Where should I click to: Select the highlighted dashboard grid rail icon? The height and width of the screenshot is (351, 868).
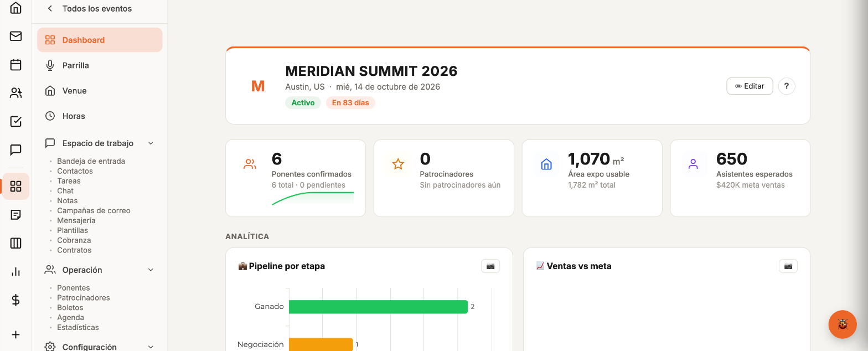click(x=15, y=187)
